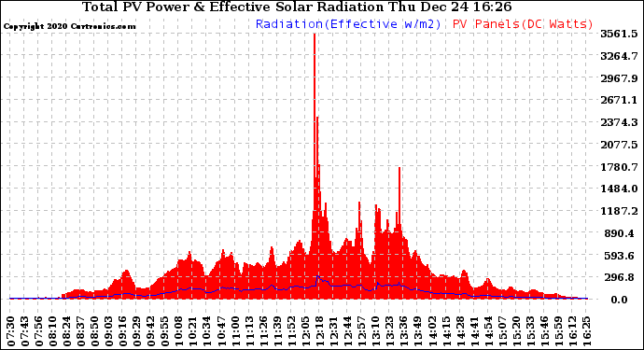
Task: Click the 10:47 time axis label
Action: pyautogui.click(x=222, y=331)
